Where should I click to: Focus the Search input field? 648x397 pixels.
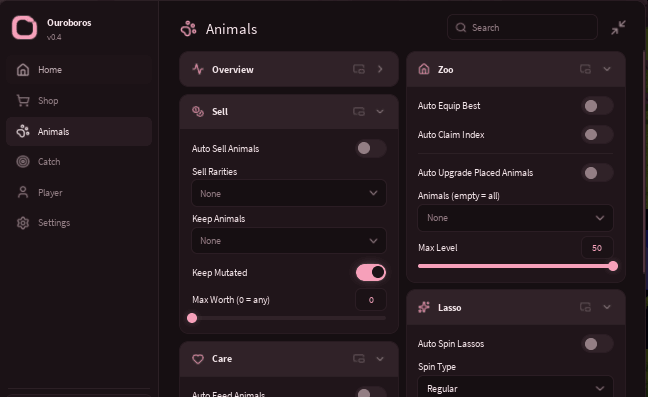pyautogui.click(x=522, y=28)
